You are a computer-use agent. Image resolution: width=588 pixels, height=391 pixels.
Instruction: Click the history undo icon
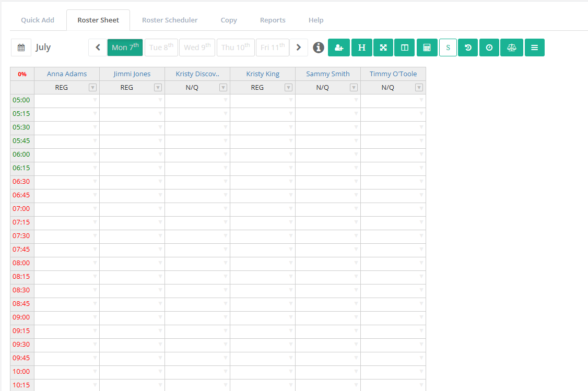[468, 48]
